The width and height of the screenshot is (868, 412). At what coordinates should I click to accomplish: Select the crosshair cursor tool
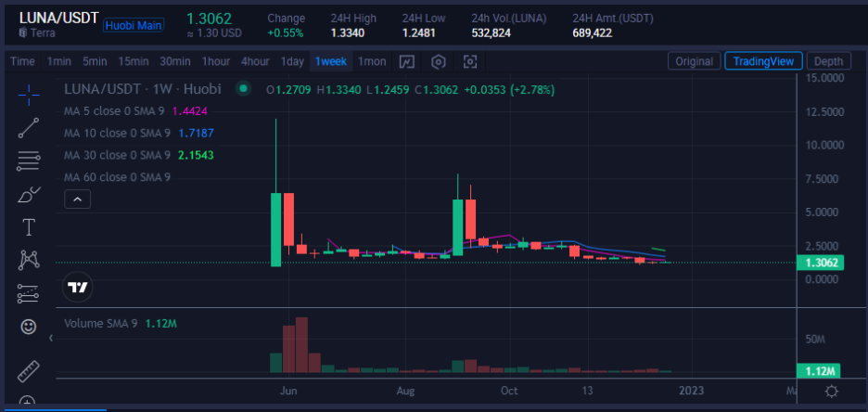[29, 96]
